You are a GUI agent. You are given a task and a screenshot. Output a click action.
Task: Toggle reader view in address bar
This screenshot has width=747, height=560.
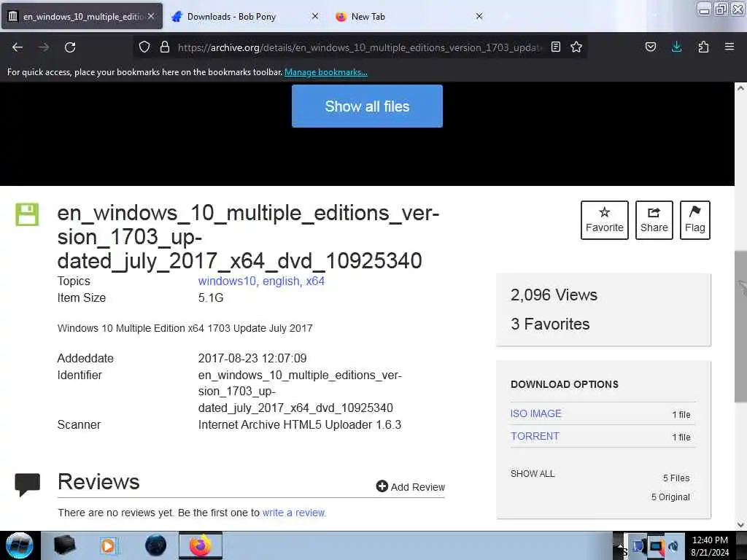(x=555, y=47)
